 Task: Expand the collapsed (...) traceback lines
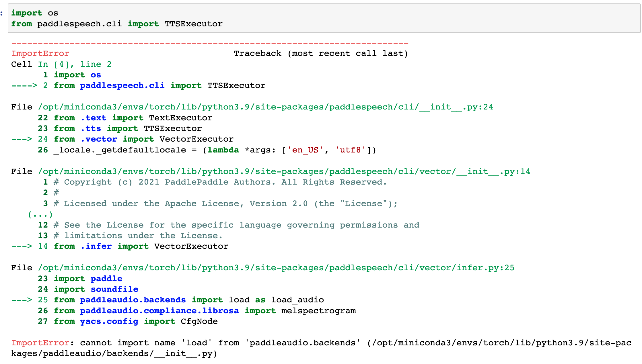[x=40, y=214]
